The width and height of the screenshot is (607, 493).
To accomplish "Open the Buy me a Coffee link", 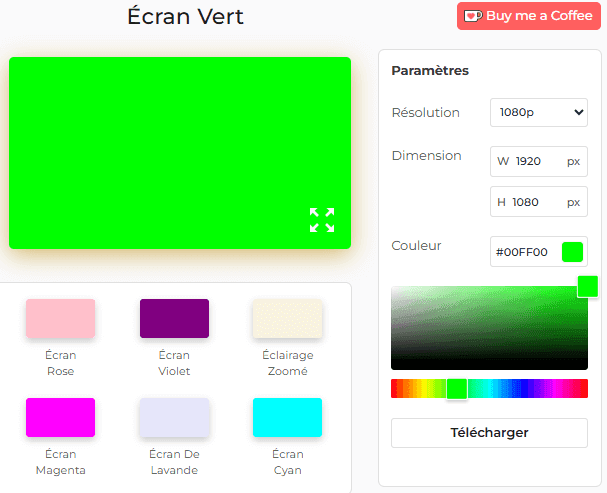I will click(538, 16).
